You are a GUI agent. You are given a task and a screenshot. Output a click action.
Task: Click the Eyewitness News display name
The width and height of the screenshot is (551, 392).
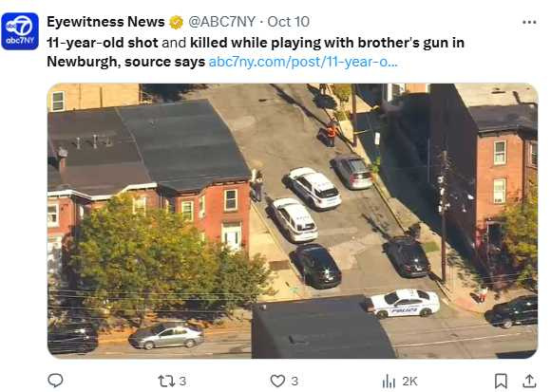pos(105,22)
